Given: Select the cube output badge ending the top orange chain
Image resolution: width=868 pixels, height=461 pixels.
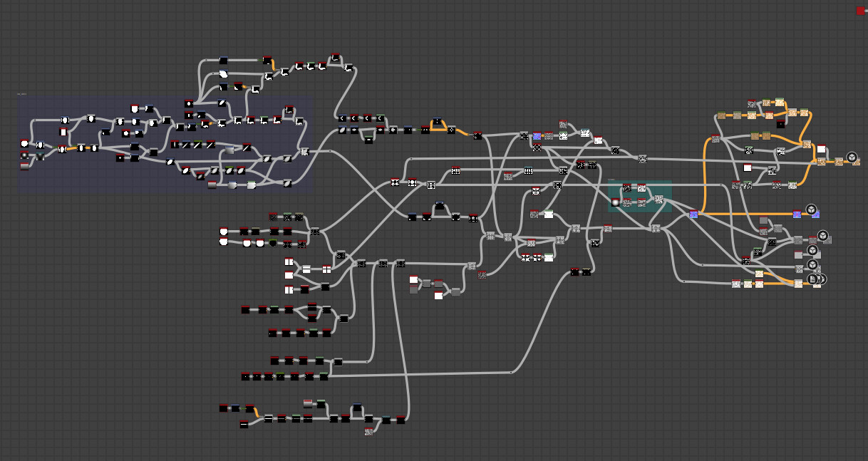Looking at the screenshot, I should 852,157.
